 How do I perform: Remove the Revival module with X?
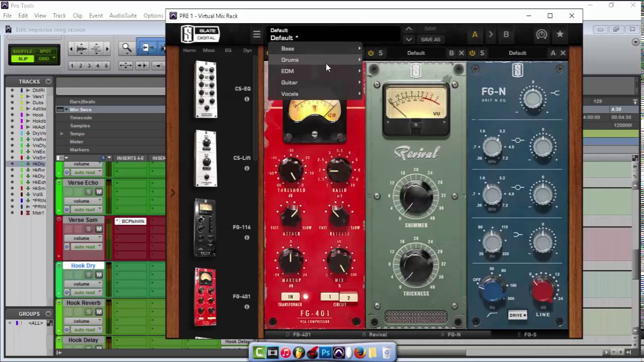[x=461, y=53]
